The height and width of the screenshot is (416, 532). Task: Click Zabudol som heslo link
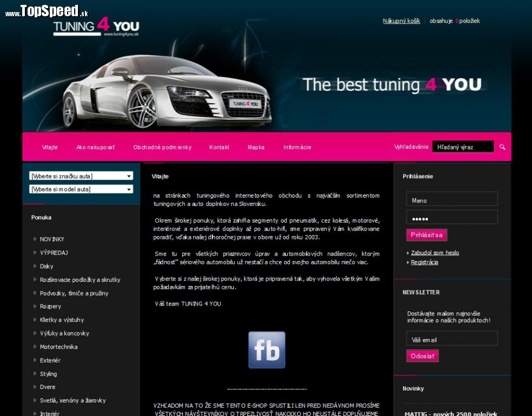click(x=435, y=252)
